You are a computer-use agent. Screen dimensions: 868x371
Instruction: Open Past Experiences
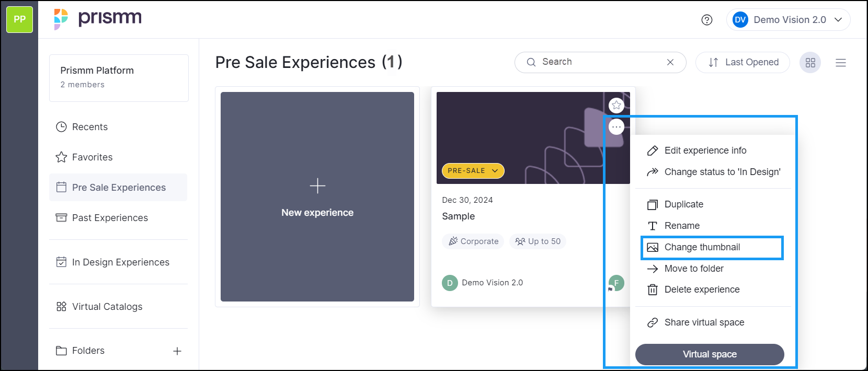point(118,218)
